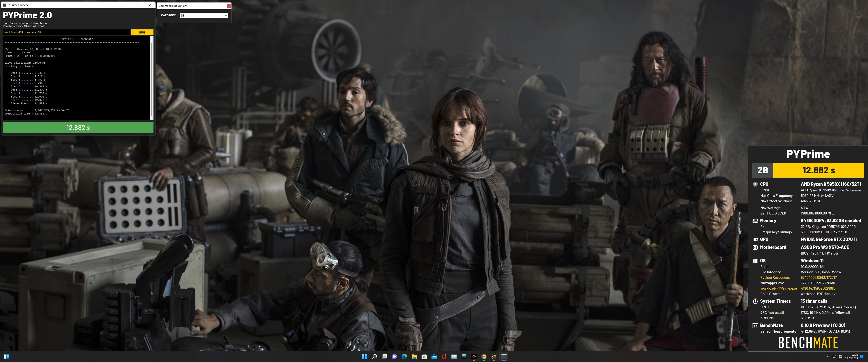
Task: Click the yellow RUN button
Action: (142, 32)
